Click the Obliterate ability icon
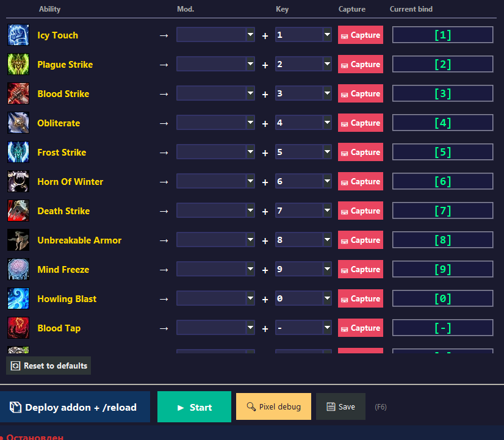Image resolution: width=504 pixels, height=440 pixels. pyautogui.click(x=18, y=123)
